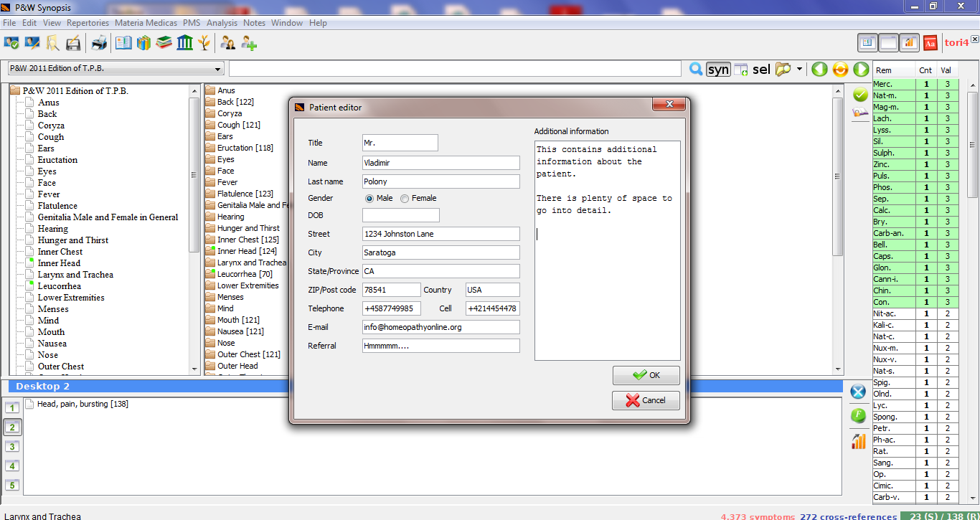Select the Male gender radio button
Image resolution: width=980 pixels, height=520 pixels.
[369, 199]
